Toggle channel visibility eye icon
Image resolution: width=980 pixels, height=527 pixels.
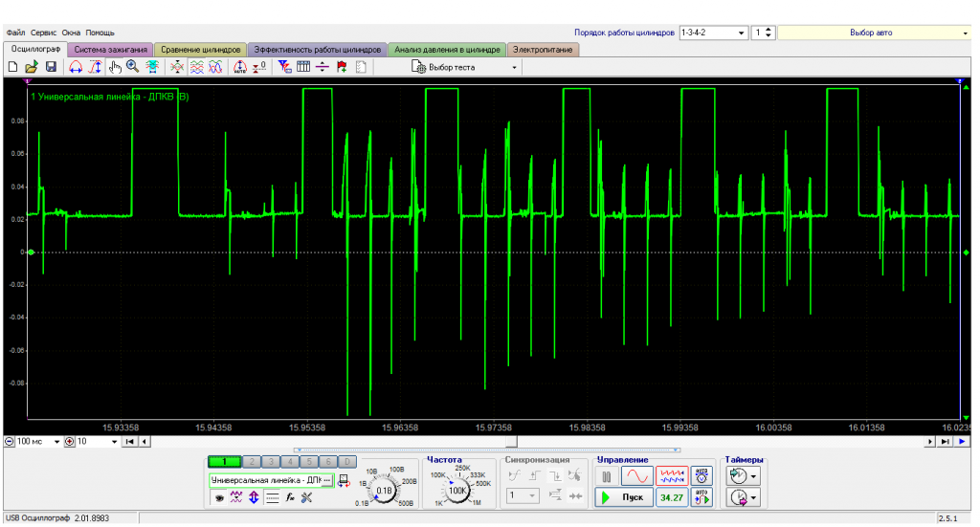[219, 497]
